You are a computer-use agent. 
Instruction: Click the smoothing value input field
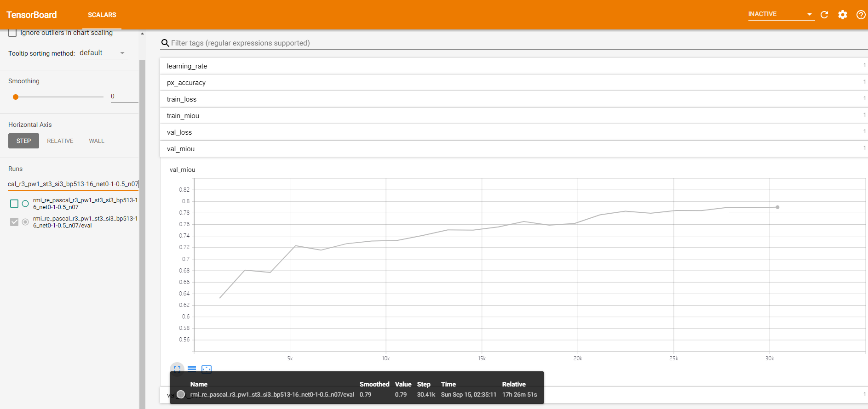(124, 97)
